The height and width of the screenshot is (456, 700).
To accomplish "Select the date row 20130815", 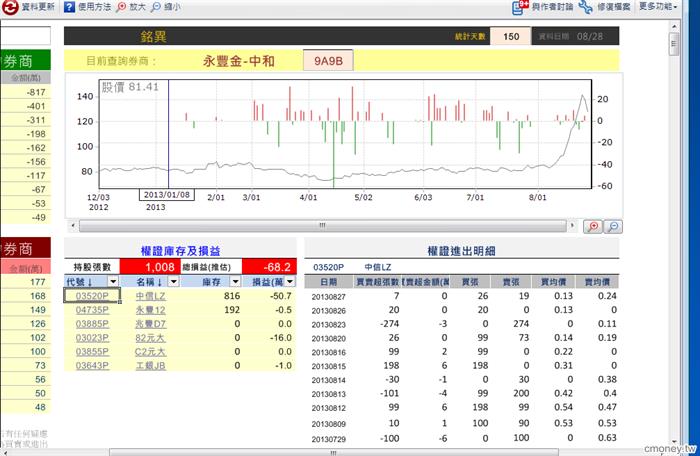I will pyautogui.click(x=462, y=366).
